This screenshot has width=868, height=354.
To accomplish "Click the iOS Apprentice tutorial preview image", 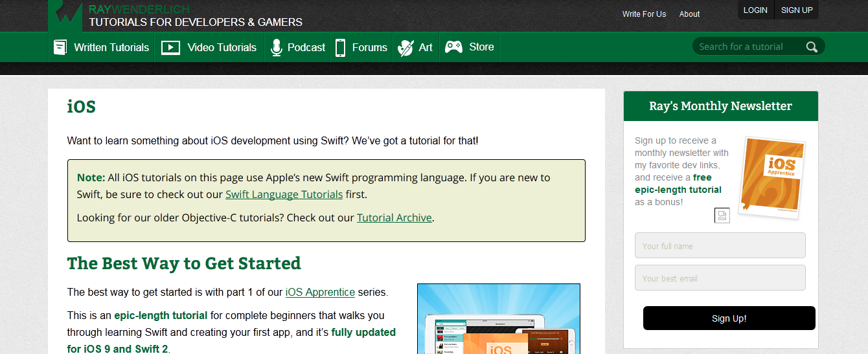I will [x=499, y=319].
